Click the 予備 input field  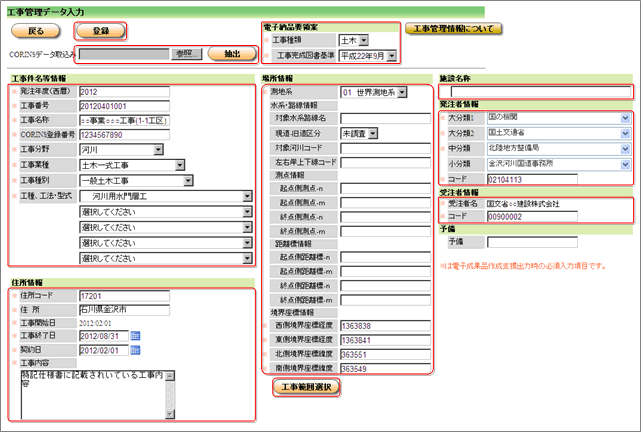[532, 242]
